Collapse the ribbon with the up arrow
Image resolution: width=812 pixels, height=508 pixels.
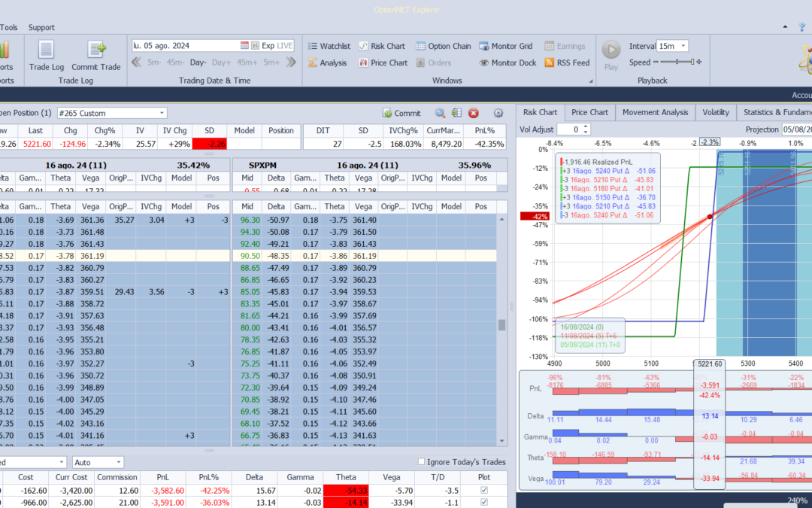[x=785, y=27]
